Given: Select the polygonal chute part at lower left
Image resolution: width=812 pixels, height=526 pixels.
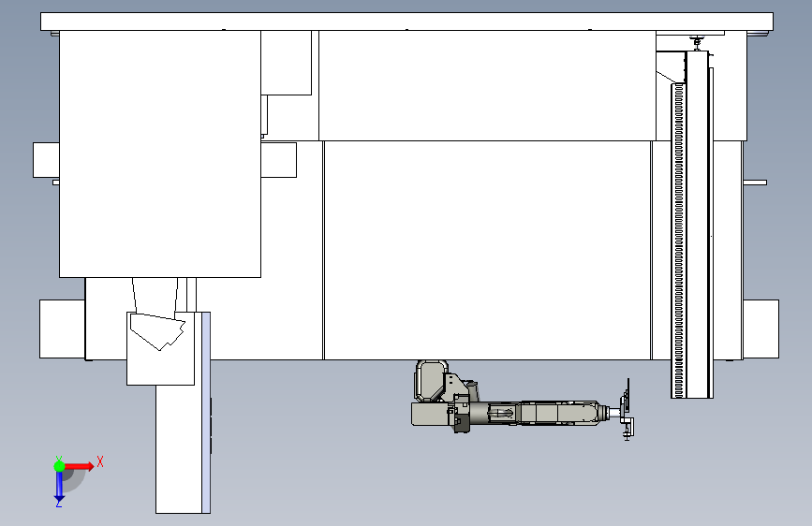Looking at the screenshot, I should click(157, 331).
